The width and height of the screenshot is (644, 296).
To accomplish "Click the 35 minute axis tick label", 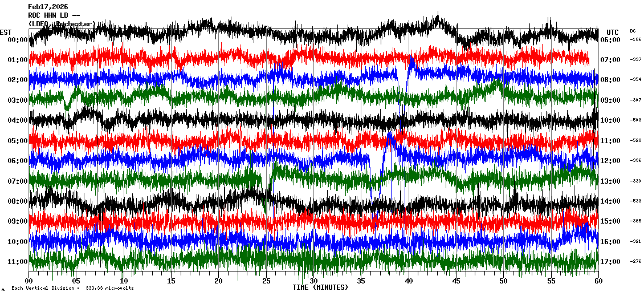I will point(361,281).
